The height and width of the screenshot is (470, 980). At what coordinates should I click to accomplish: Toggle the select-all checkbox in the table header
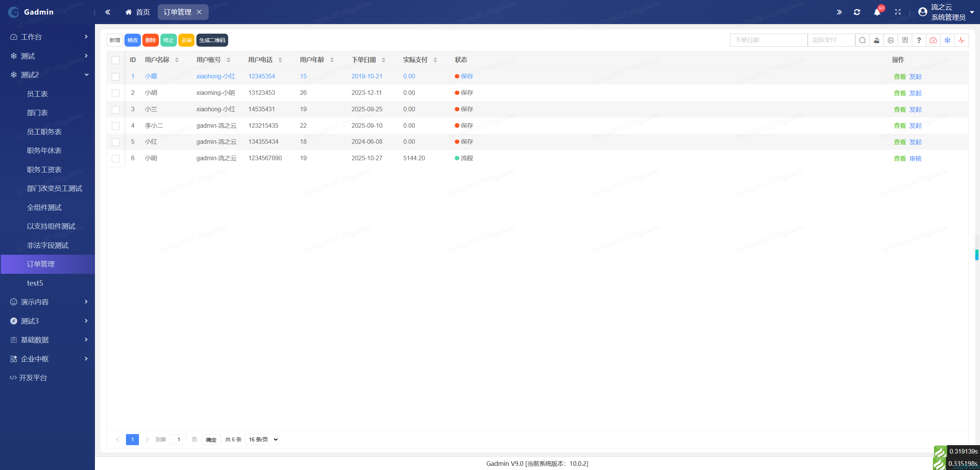pyautogui.click(x=116, y=60)
